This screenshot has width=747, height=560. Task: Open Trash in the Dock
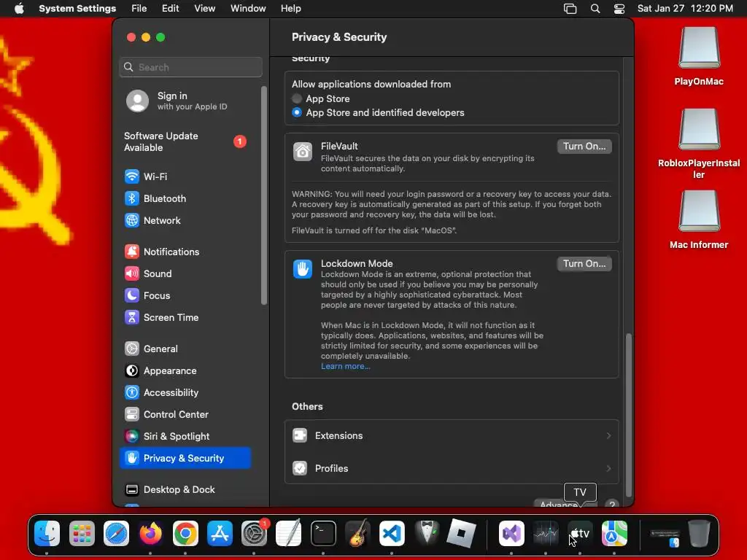tap(699, 533)
